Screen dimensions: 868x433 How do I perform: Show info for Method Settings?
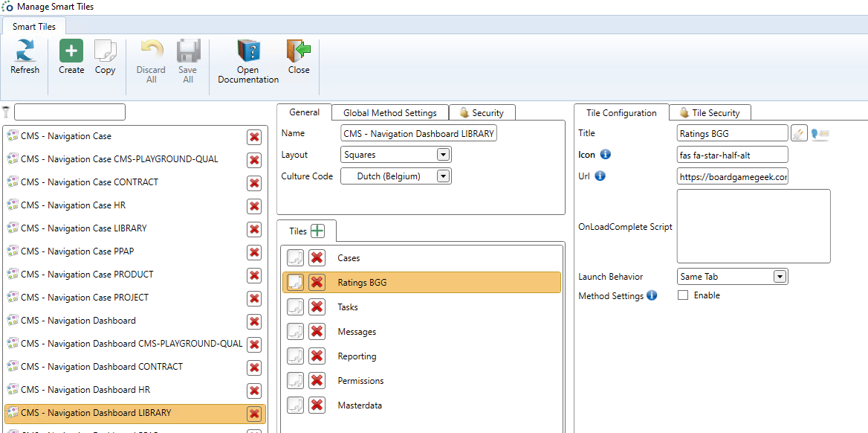(652, 295)
